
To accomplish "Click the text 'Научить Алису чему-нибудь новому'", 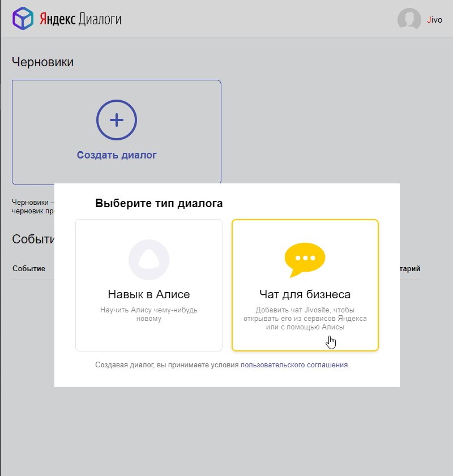I will 149,314.
